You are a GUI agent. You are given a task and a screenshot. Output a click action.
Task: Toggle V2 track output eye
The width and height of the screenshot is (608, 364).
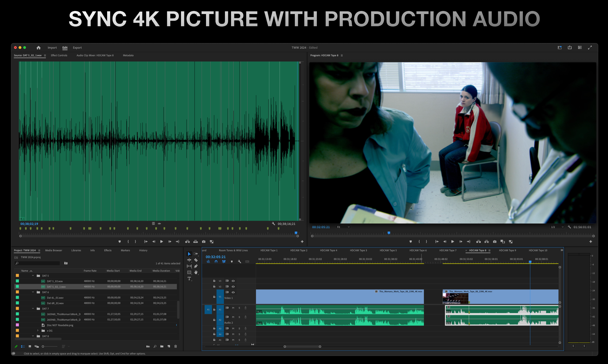click(233, 287)
